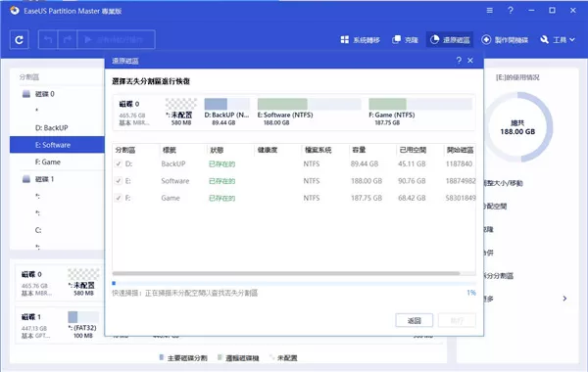The height and width of the screenshot is (372, 588).
Task: Click the horizontal scrollbar in partition list
Action: coord(286,273)
